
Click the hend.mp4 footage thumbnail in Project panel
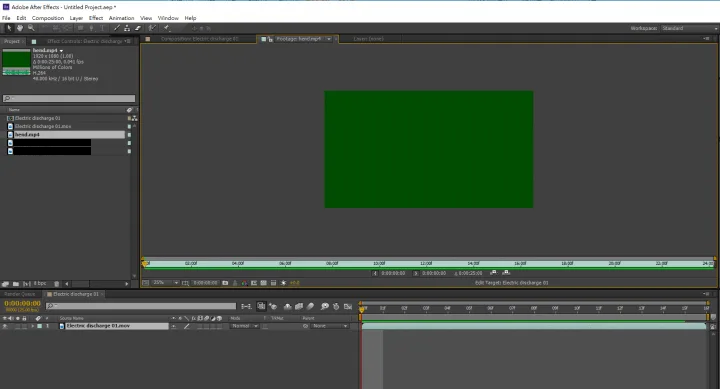(17, 62)
